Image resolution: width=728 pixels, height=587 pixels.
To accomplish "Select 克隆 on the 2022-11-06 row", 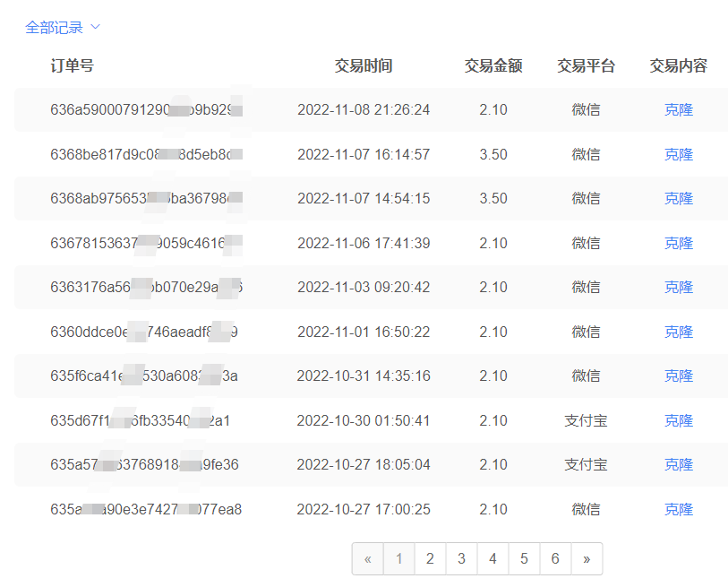I will coord(679,243).
